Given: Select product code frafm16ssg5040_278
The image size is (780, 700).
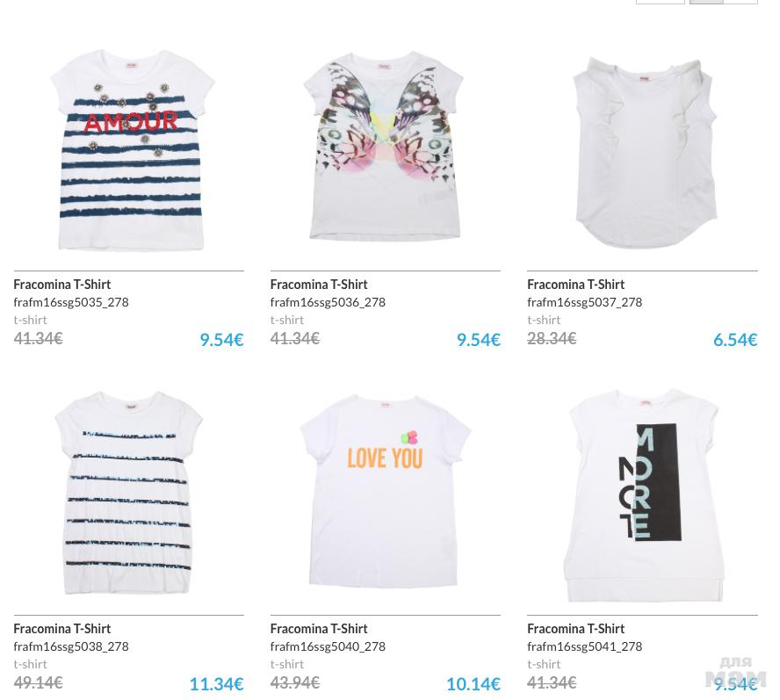Looking at the screenshot, I should point(328,646).
